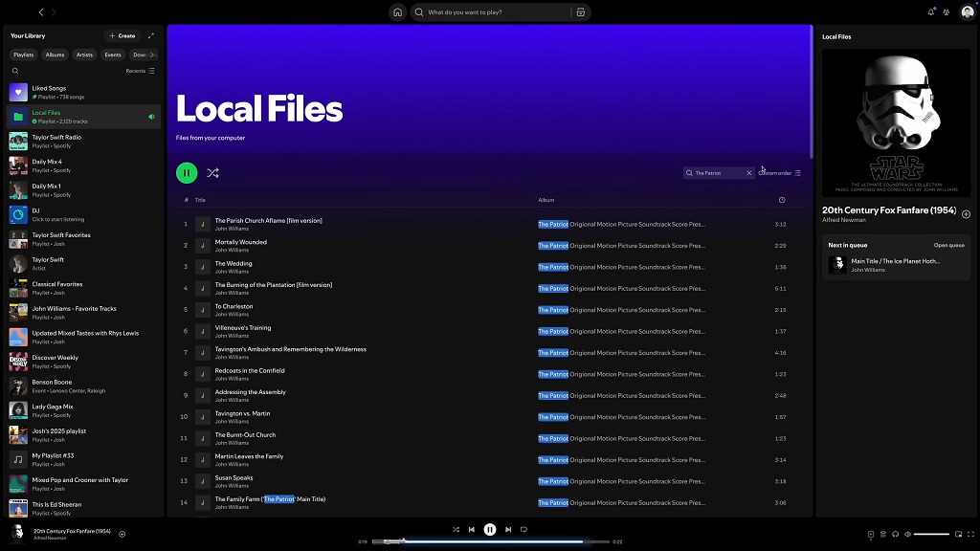Click the main view scrollbar

pyautogui.click(x=812, y=93)
